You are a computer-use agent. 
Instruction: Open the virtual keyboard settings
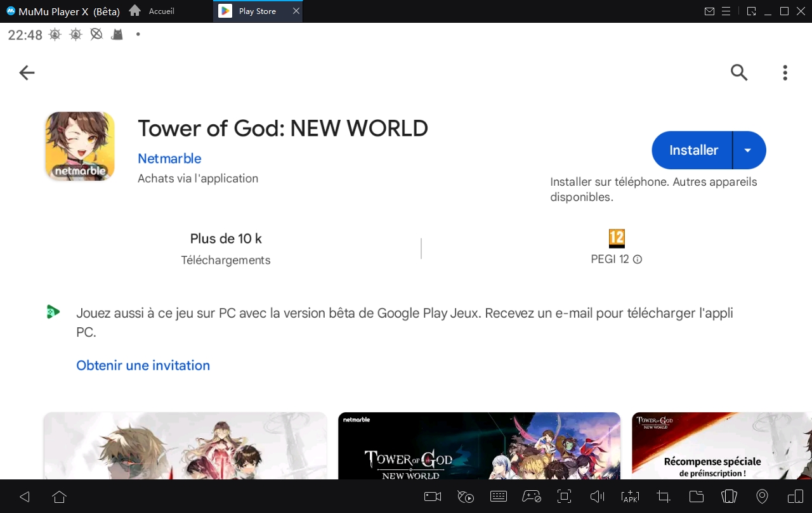pos(498,497)
